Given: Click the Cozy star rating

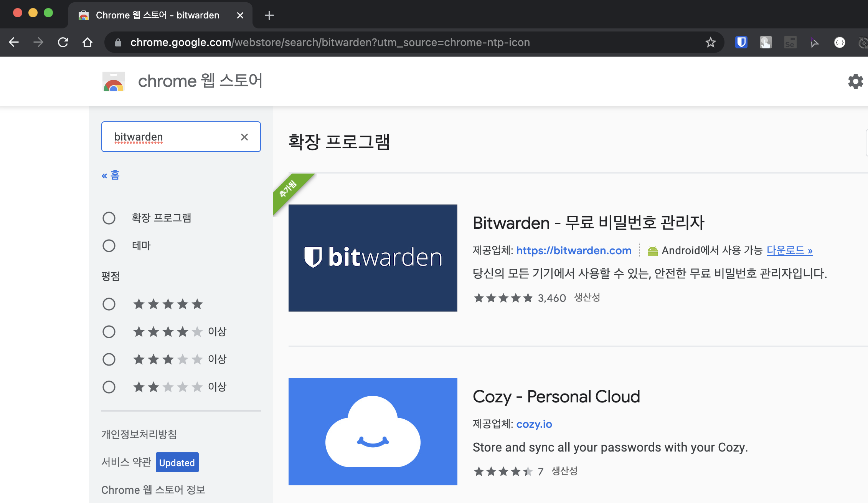Looking at the screenshot, I should point(503,472).
